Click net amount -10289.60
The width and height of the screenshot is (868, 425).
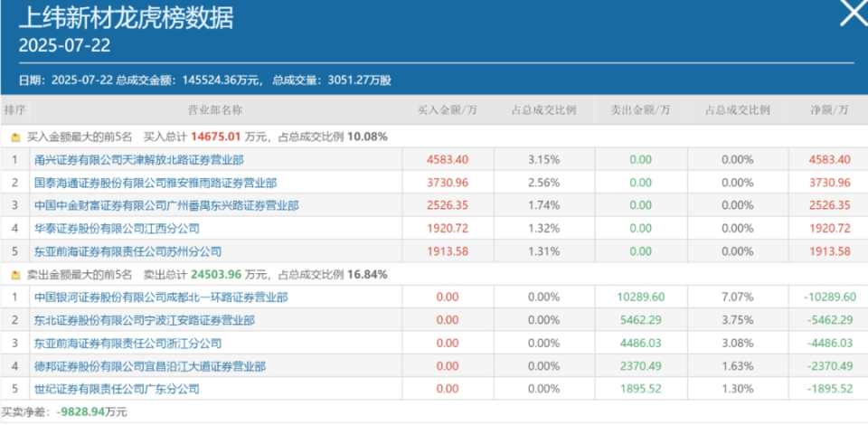click(x=830, y=297)
